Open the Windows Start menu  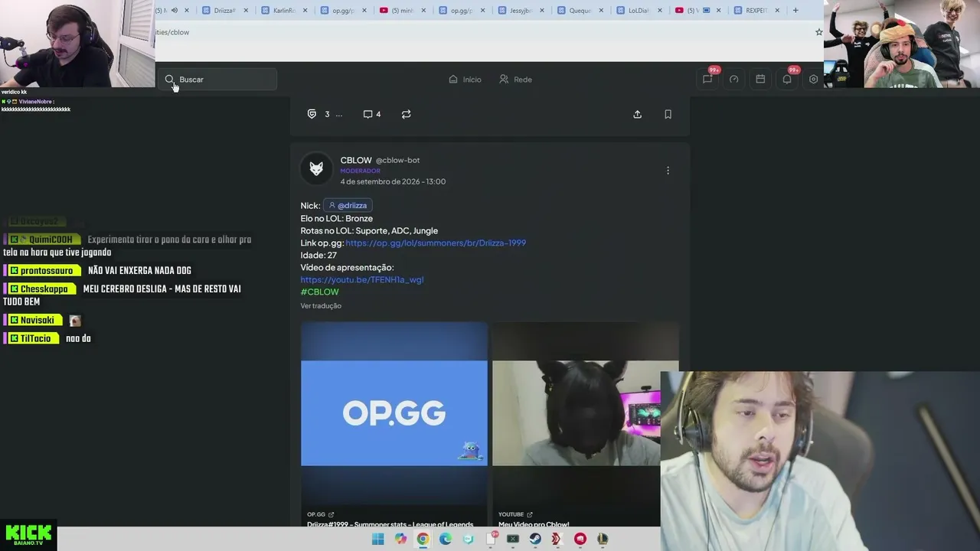pyautogui.click(x=377, y=539)
